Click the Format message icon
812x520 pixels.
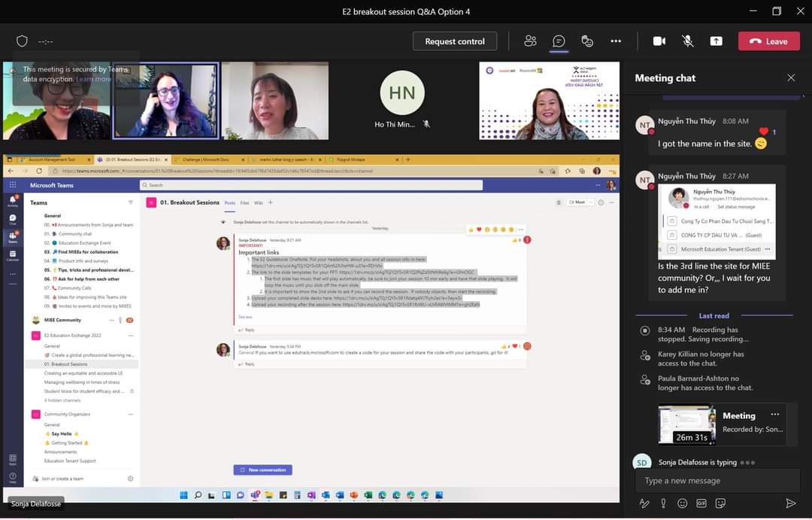coord(644,503)
